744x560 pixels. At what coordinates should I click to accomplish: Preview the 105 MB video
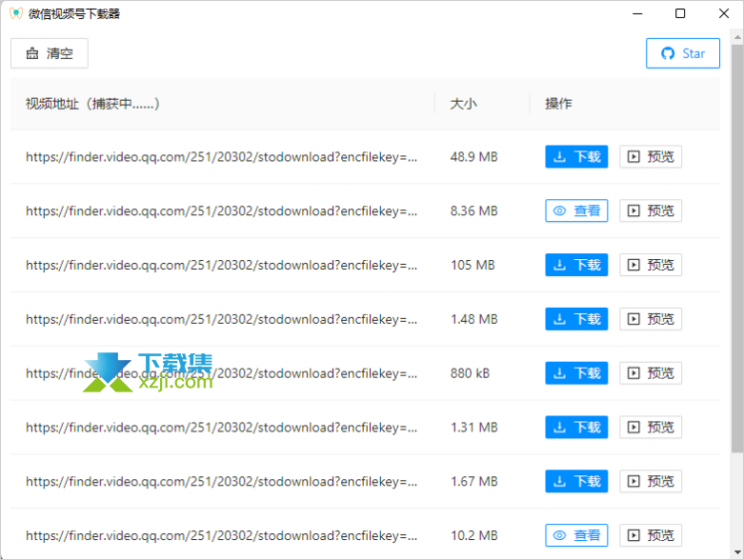651,265
